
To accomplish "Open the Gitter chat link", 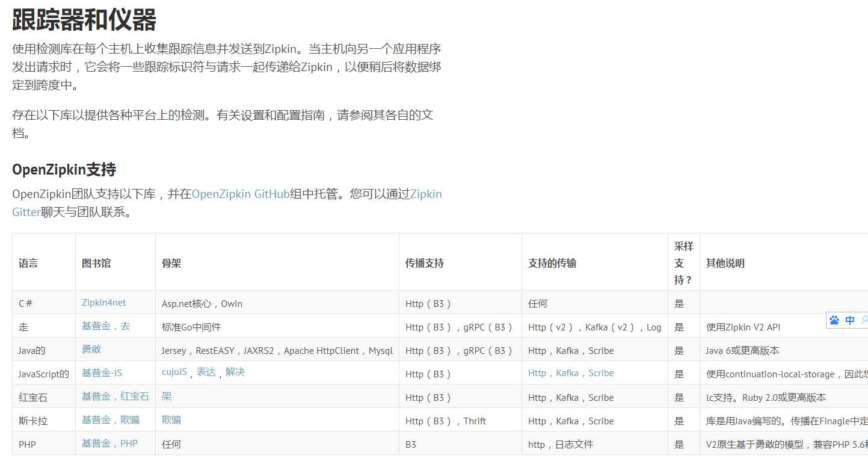I will tap(26, 212).
